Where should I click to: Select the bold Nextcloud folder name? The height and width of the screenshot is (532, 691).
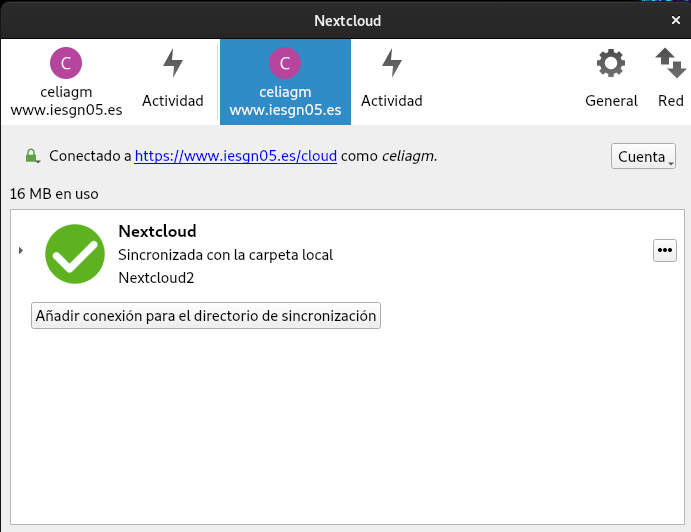pos(157,231)
